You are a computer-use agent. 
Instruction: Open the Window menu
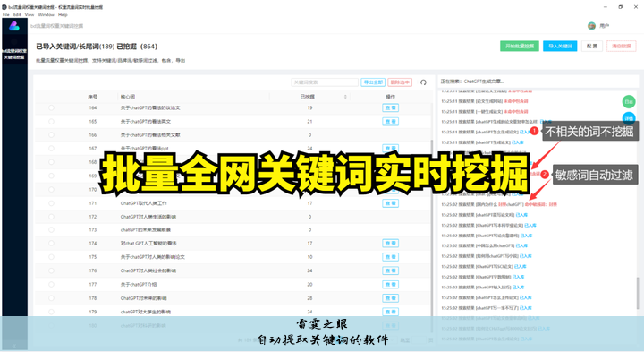[x=46, y=14]
